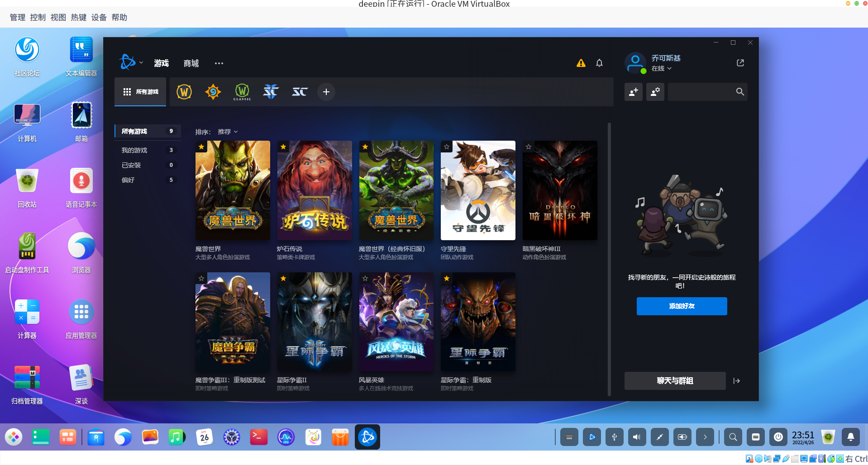
Task: Open the online status dropdown
Action: 661,69
